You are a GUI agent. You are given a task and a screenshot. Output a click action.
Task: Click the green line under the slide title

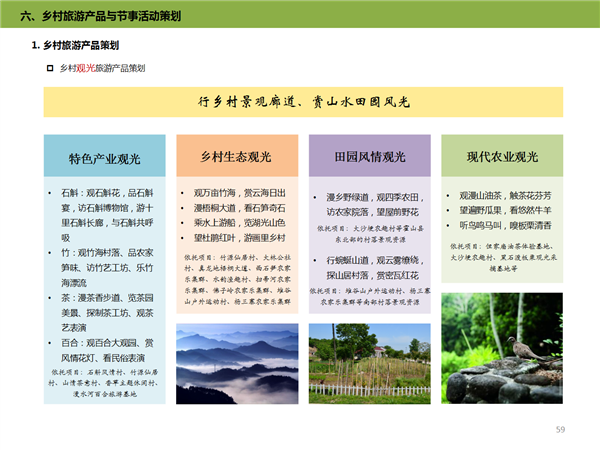pos(300,30)
